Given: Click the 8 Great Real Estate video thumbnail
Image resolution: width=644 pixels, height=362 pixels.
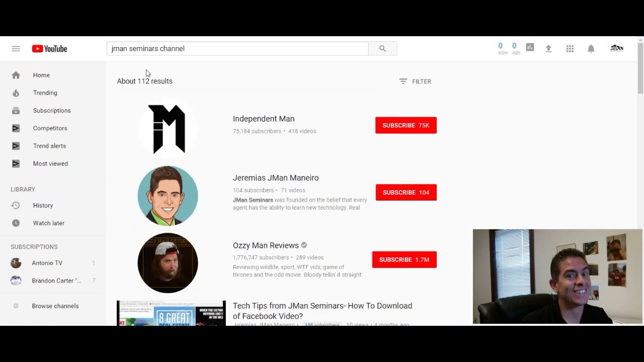Looking at the screenshot, I should pos(171,313).
